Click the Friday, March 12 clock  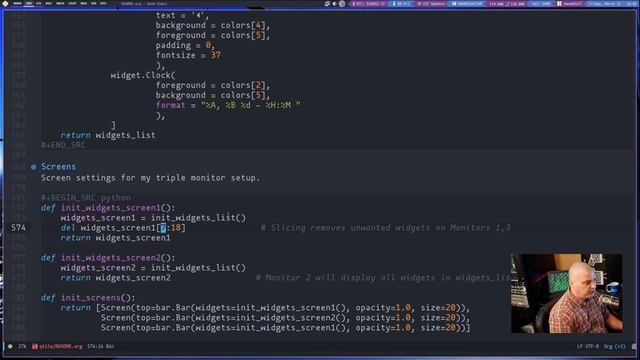(612, 4)
